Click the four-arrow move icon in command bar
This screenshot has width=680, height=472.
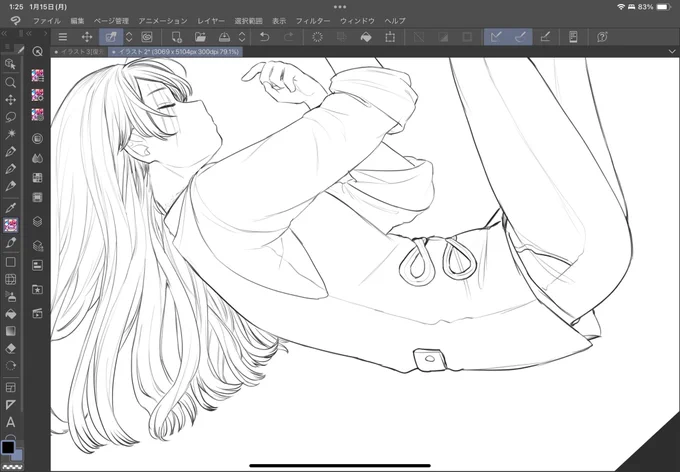87,37
